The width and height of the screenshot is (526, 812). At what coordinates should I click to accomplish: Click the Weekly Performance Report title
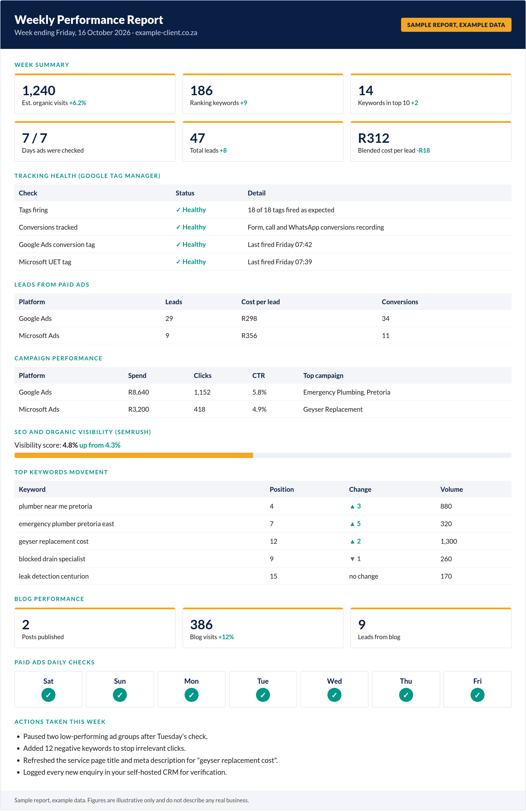pyautogui.click(x=89, y=20)
